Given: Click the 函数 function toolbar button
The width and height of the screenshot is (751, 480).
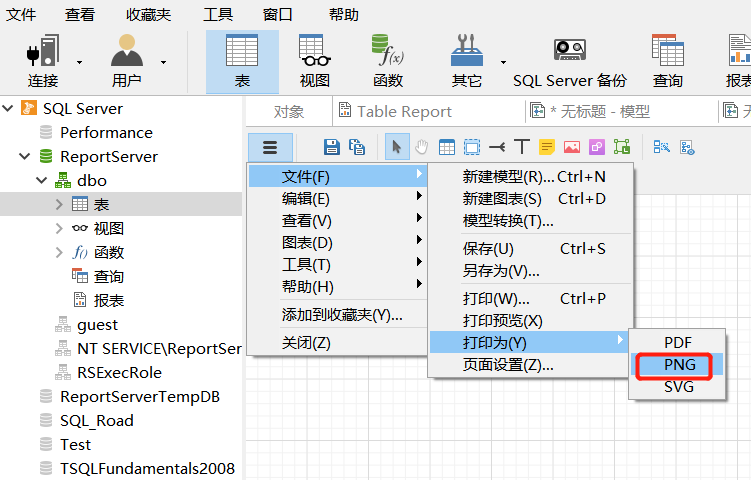Looking at the screenshot, I should 387,61.
